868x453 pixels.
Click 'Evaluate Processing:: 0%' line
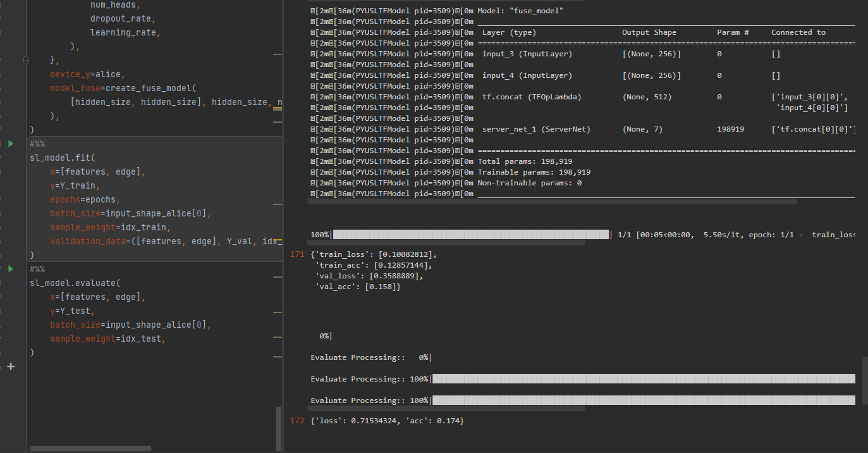click(370, 357)
